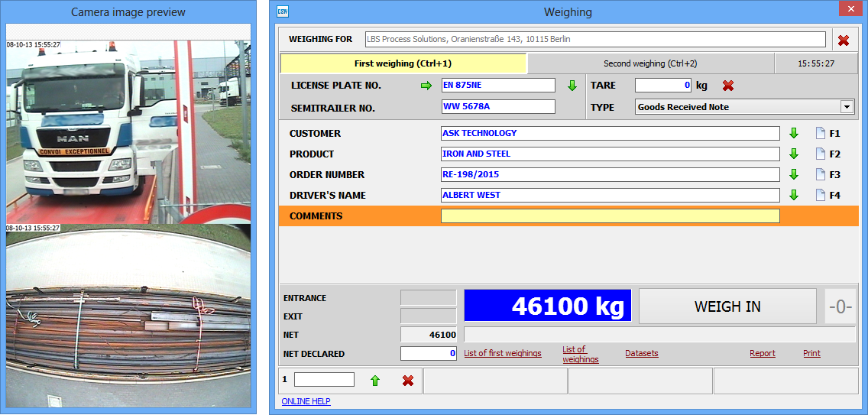Click the WEIGH IN button
This screenshot has height=415, width=868.
(727, 306)
